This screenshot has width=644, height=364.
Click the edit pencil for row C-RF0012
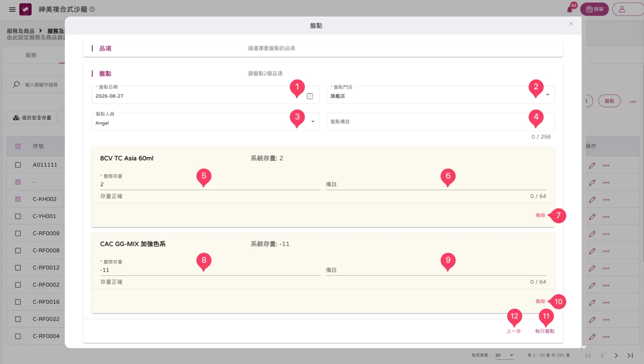[592, 268]
